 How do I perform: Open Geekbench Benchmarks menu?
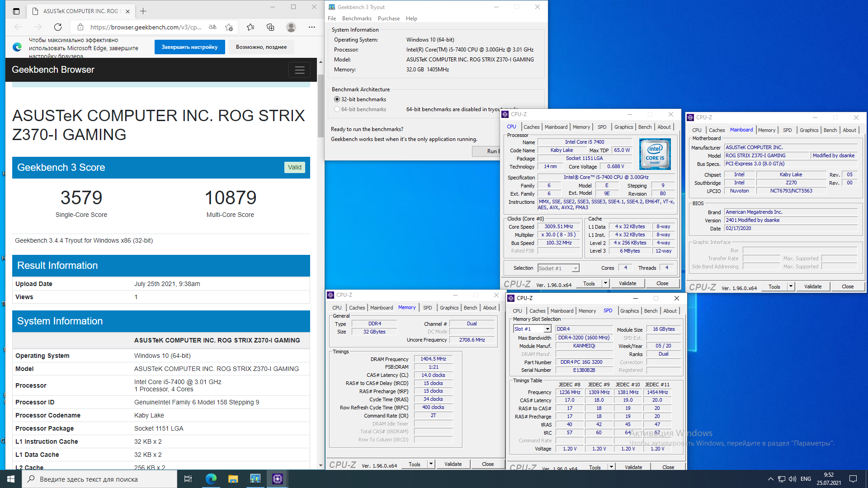357,19
